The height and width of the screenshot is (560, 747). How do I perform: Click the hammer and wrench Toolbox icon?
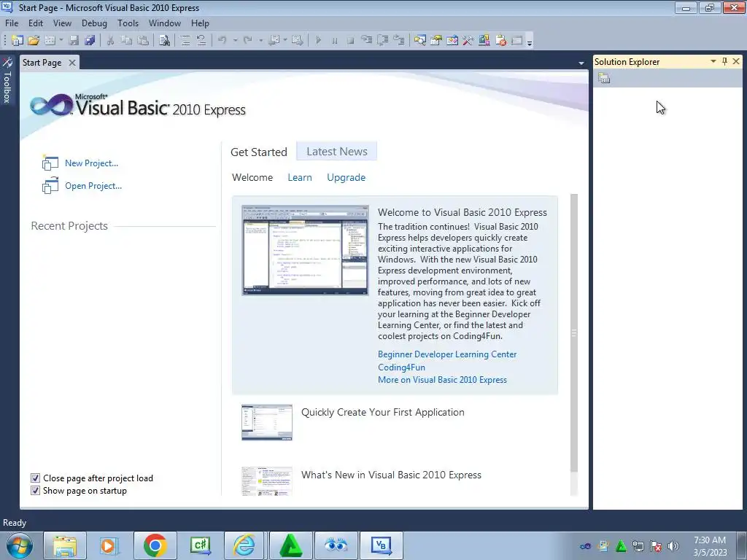pyautogui.click(x=468, y=41)
